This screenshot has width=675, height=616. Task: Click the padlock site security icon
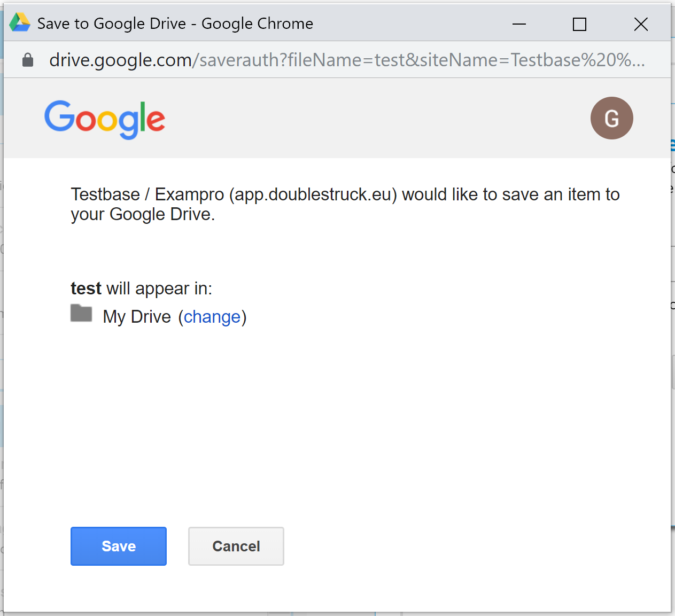[x=28, y=60]
